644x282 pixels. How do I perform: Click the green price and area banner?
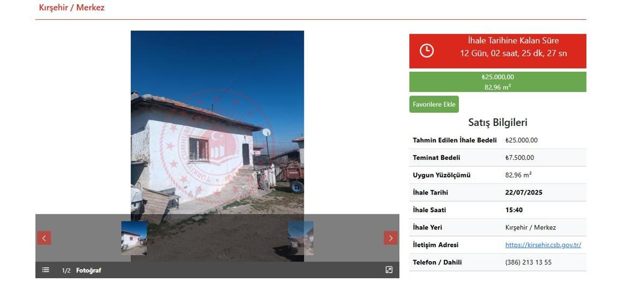497,81
